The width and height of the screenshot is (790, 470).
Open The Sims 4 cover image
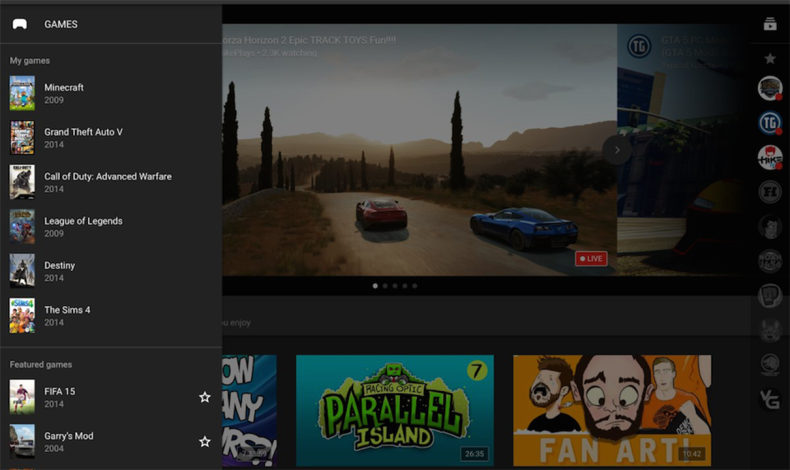pyautogui.click(x=22, y=315)
